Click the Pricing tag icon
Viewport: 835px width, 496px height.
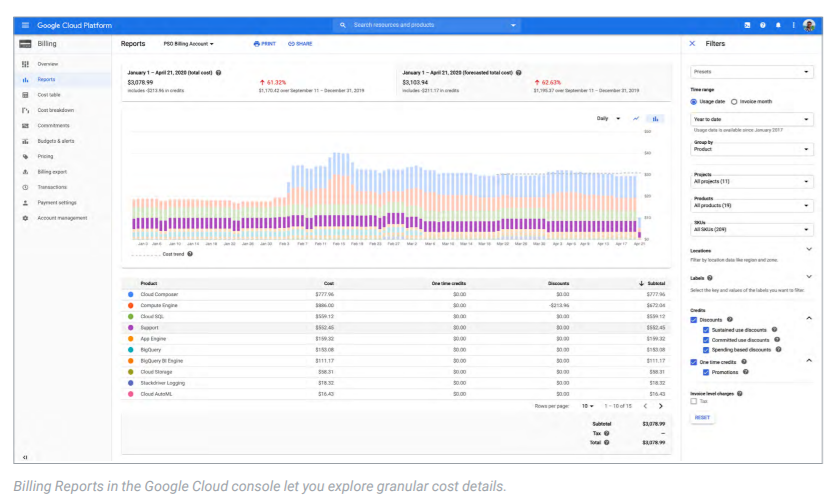[25, 157]
